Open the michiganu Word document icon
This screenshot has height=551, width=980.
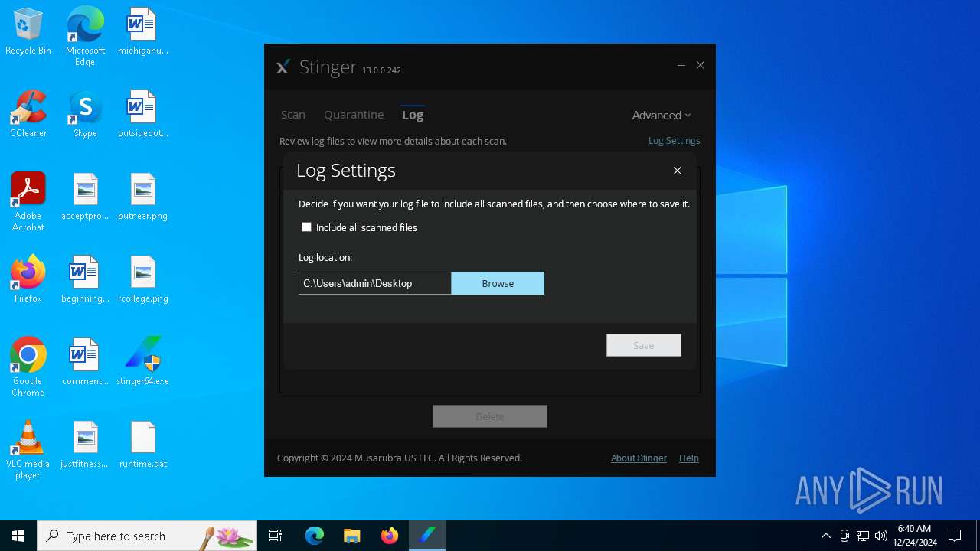point(142,32)
